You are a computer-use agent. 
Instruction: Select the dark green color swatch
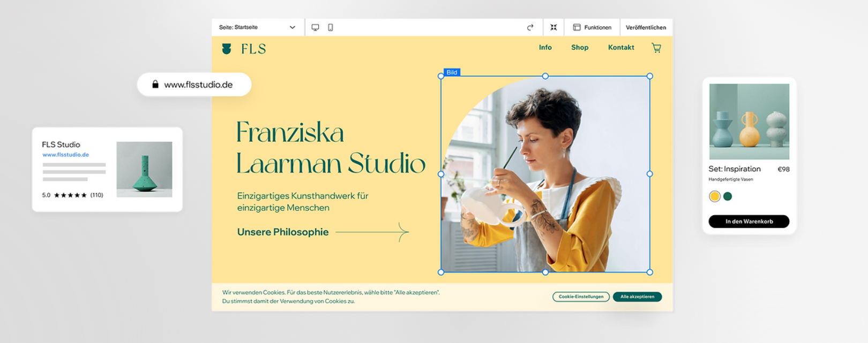[728, 196]
